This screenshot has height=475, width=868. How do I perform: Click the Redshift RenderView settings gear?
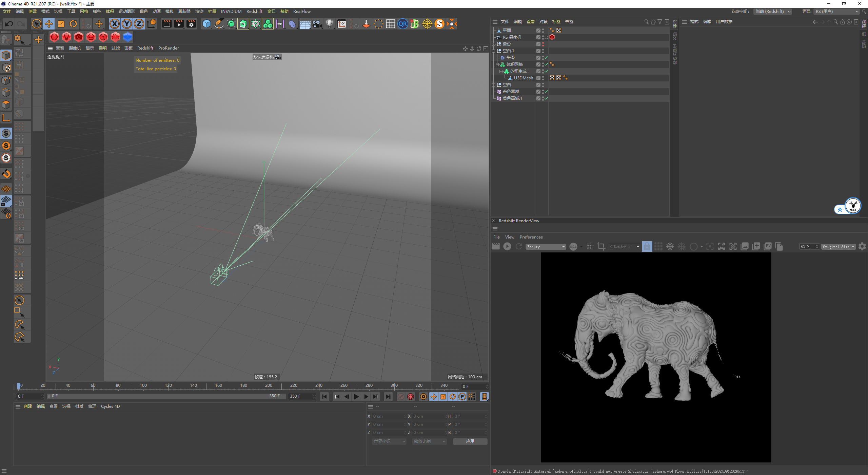click(862, 247)
